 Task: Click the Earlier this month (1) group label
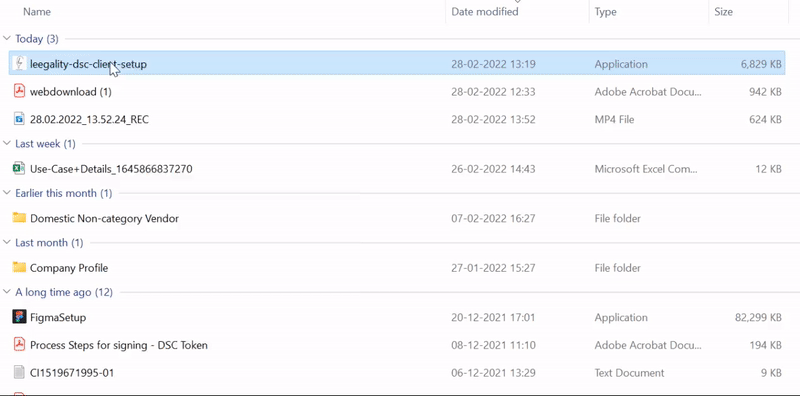pyautogui.click(x=64, y=193)
